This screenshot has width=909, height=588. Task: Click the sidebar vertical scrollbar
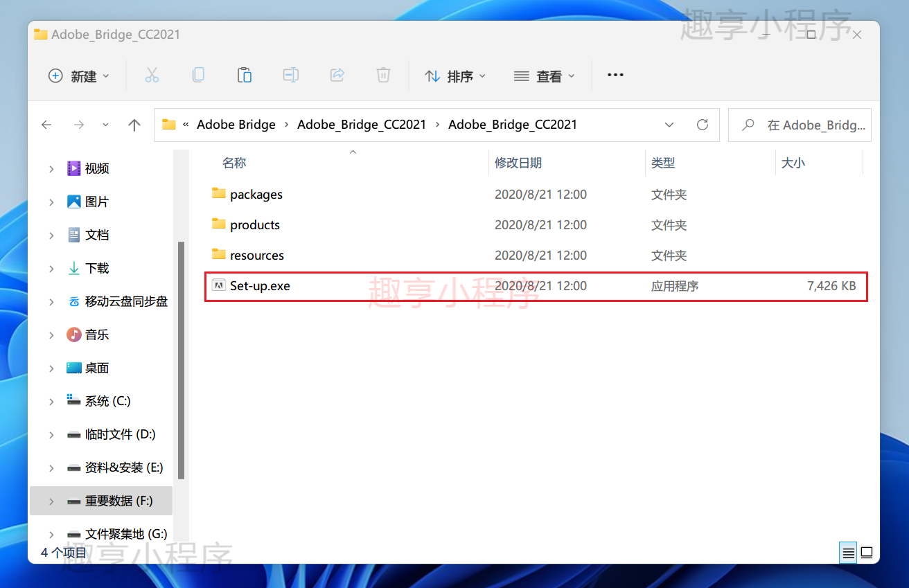181,360
